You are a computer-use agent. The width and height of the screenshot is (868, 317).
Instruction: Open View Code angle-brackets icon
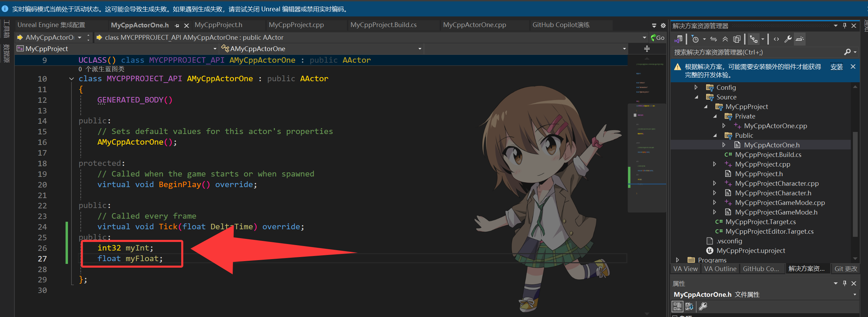[x=776, y=39]
